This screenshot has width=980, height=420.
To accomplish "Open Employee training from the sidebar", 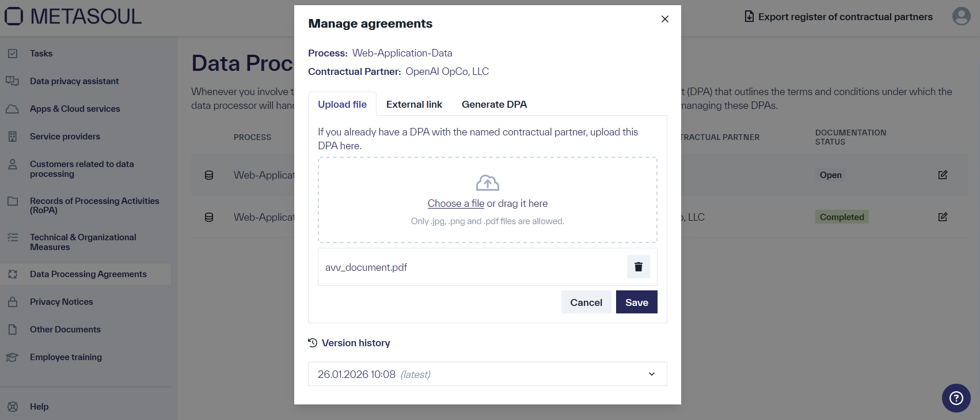I will click(x=65, y=357).
